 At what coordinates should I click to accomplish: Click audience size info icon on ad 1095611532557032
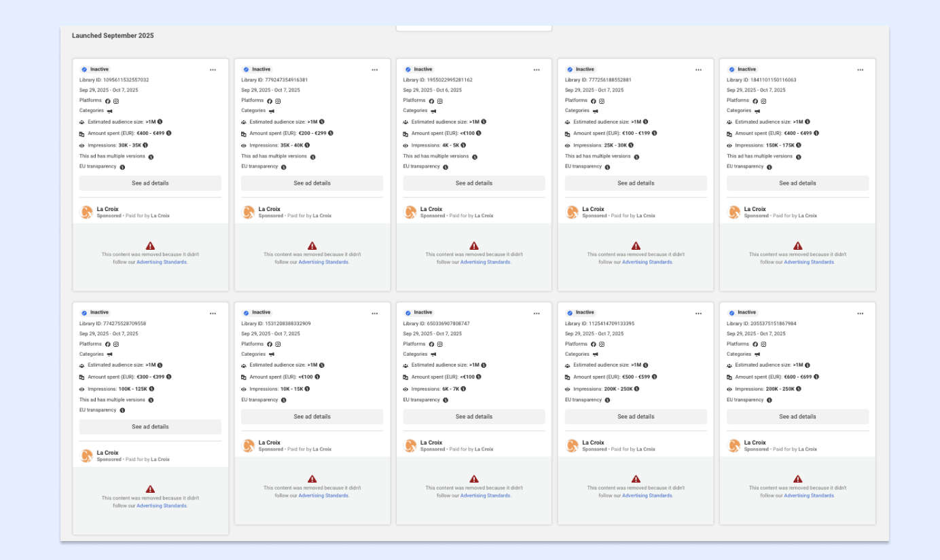click(x=160, y=122)
